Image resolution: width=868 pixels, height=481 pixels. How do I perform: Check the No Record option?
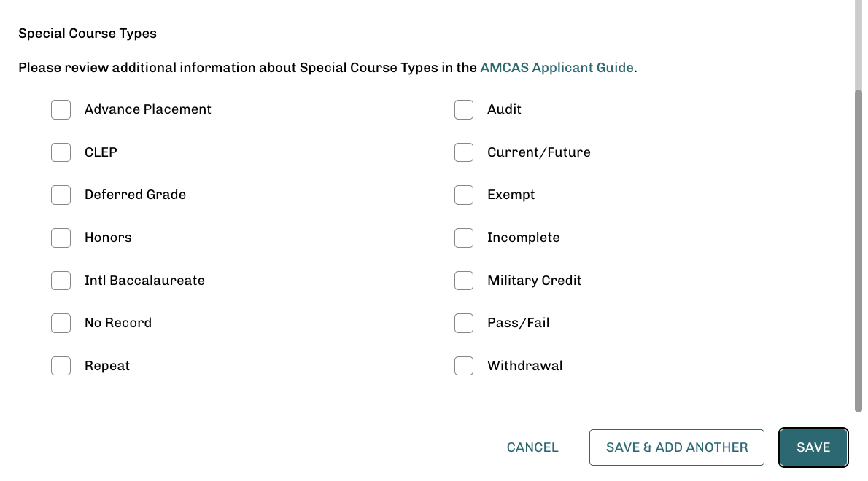pyautogui.click(x=61, y=323)
